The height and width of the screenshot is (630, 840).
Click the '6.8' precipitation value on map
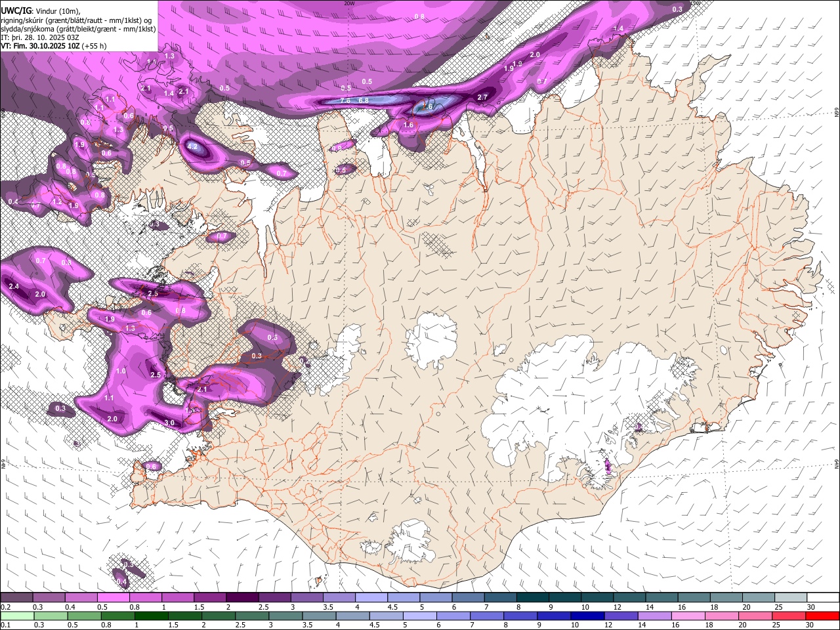click(x=364, y=100)
